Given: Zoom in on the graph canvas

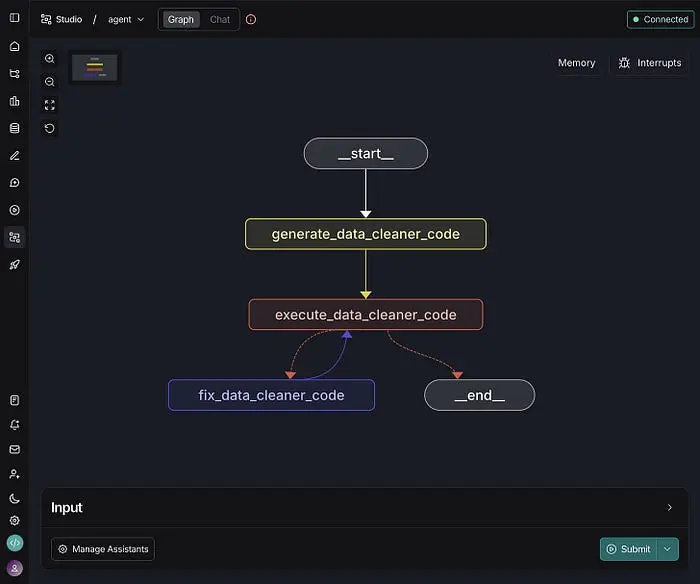Looking at the screenshot, I should (x=50, y=59).
